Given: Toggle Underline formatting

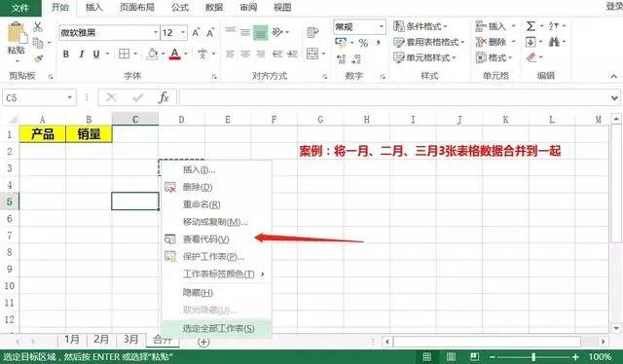Looking at the screenshot, I should pos(96,55).
